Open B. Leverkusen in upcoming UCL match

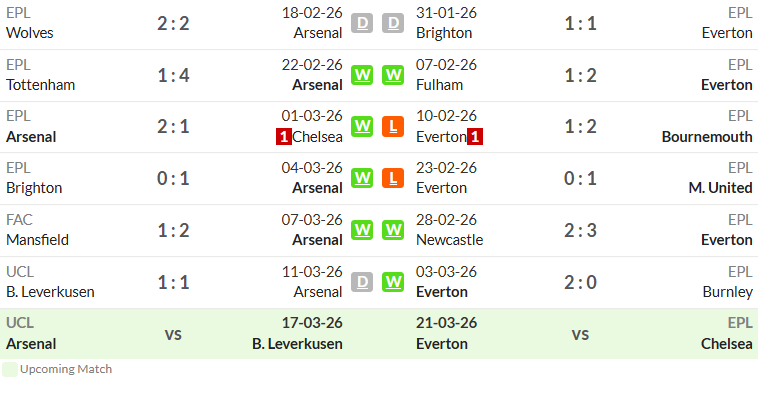tap(297, 344)
